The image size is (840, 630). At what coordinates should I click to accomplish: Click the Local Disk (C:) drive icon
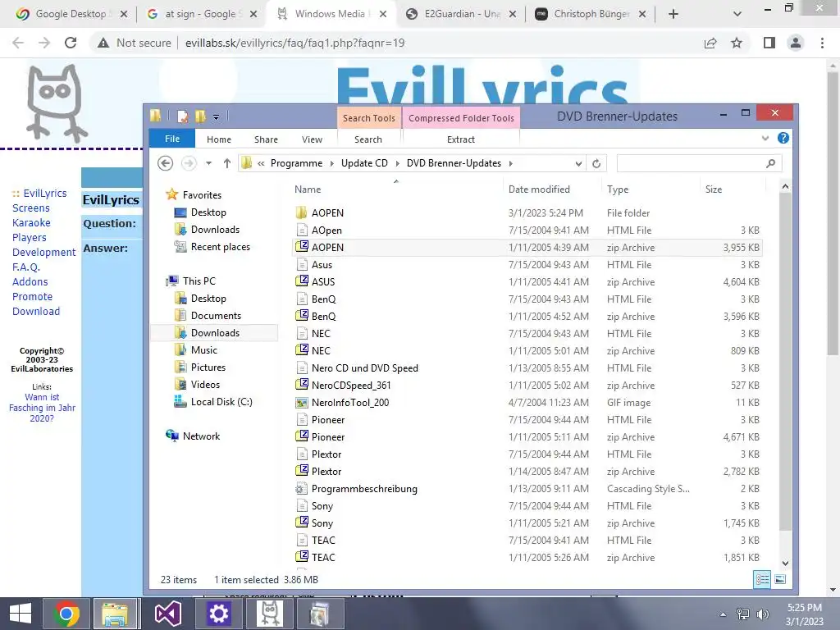click(180, 401)
